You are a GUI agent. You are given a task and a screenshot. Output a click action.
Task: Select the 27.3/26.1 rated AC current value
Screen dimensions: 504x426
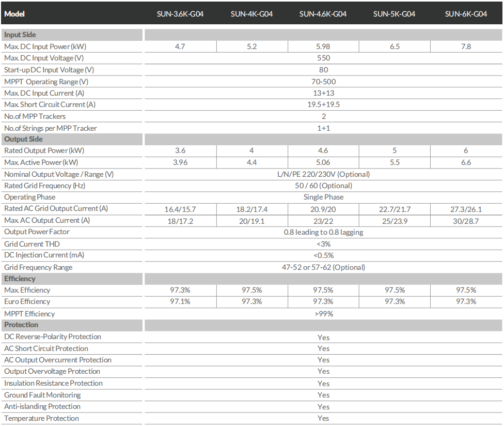pyautogui.click(x=466, y=209)
